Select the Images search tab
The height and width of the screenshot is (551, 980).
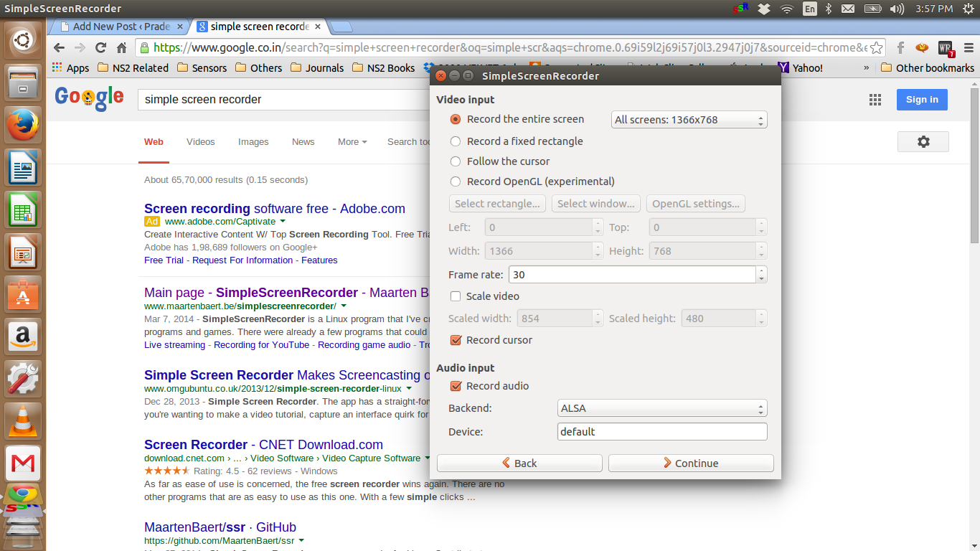[253, 142]
